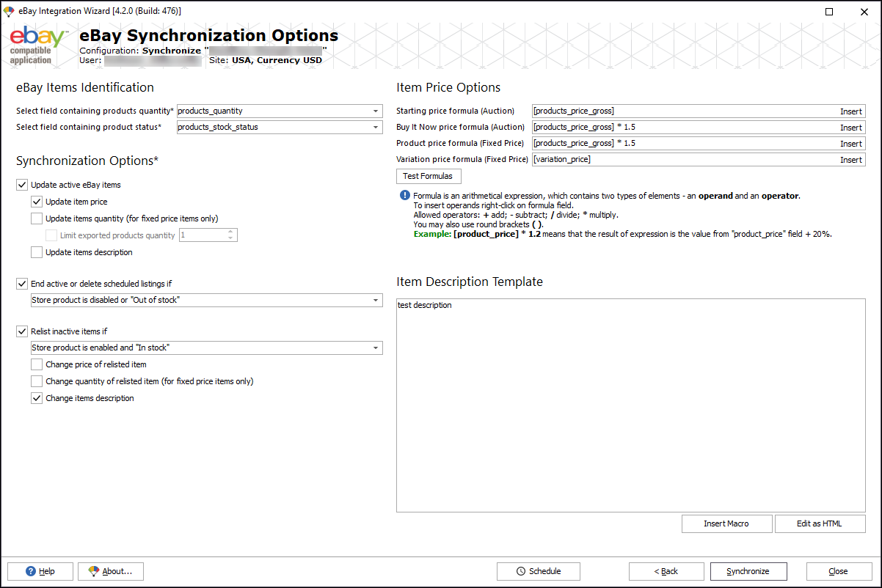Click the 'Item Description Template' heading
Viewport: 882px width, 588px height.
tap(470, 282)
